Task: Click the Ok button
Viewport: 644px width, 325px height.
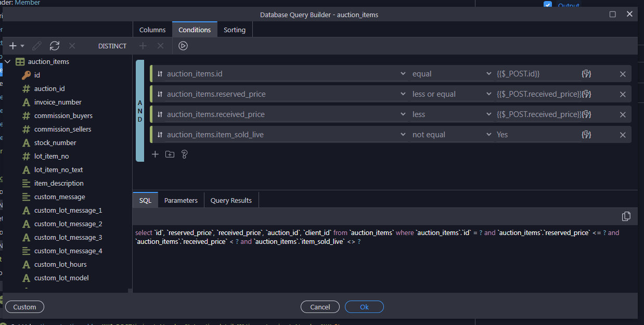Action: (x=364, y=307)
